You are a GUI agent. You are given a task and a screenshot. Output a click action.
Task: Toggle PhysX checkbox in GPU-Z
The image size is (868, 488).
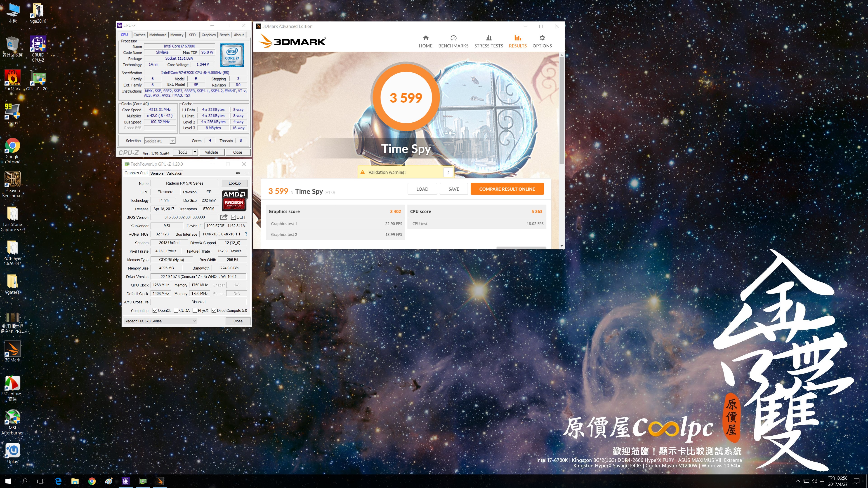[x=195, y=310]
